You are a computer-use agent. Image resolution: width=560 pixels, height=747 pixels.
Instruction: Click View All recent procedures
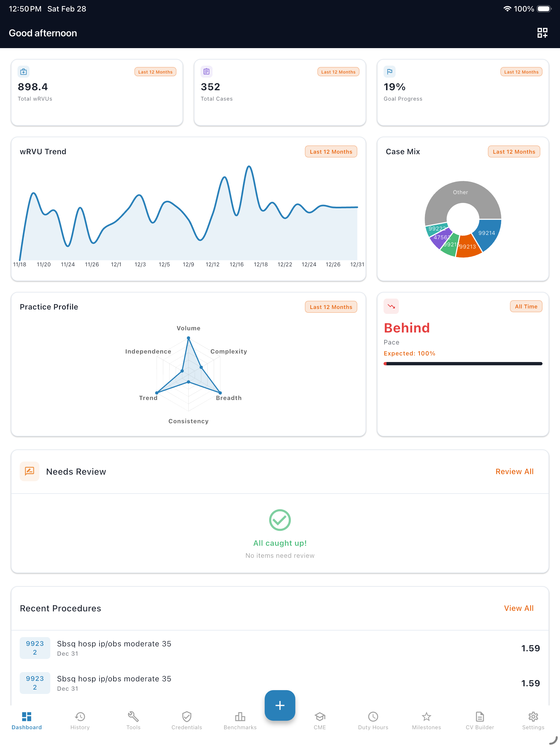click(x=518, y=608)
